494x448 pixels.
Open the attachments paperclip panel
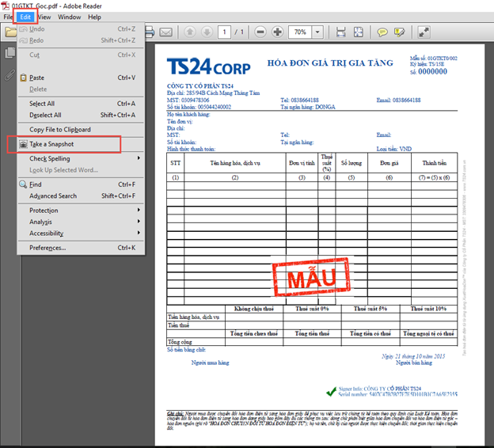tap(9, 75)
